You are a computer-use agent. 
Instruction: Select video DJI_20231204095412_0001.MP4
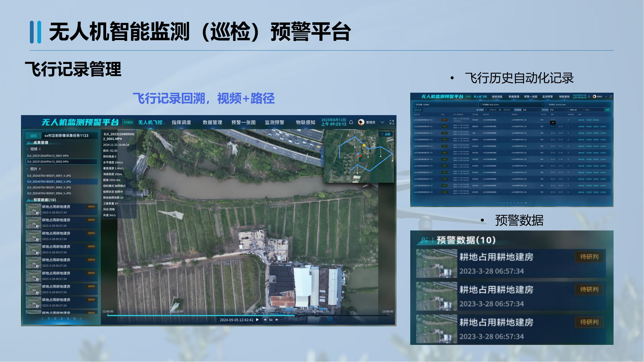click(48, 156)
